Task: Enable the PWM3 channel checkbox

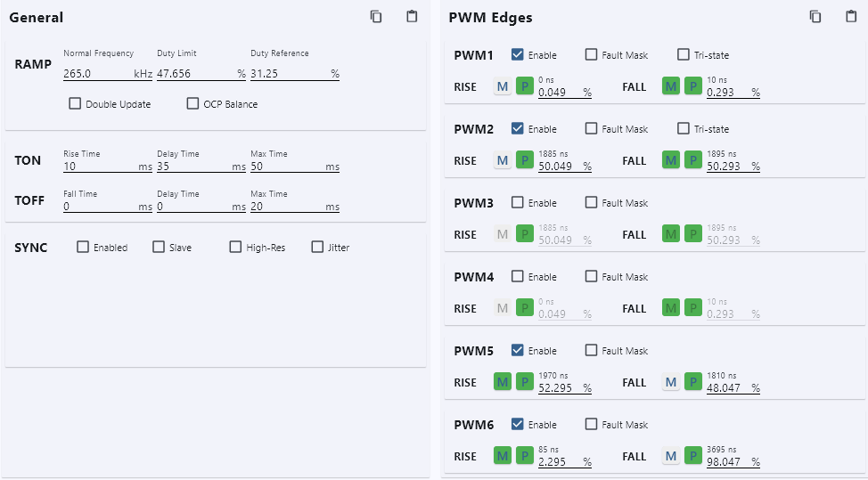Action: click(518, 203)
